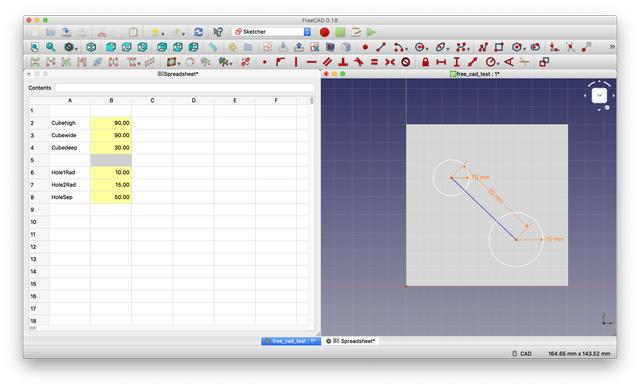Viewport: 640px width, 389px height.
Task: Set front view using solid cube icon
Action: pos(111,47)
